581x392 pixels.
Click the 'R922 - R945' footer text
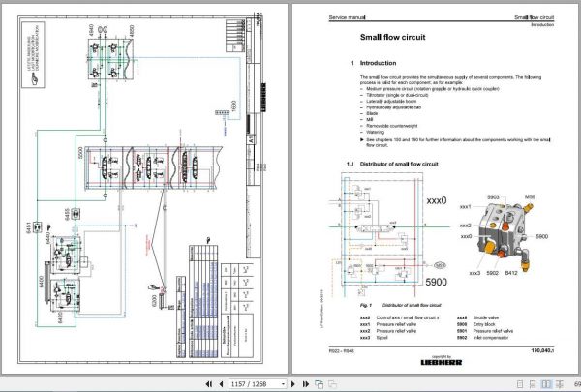click(x=341, y=350)
